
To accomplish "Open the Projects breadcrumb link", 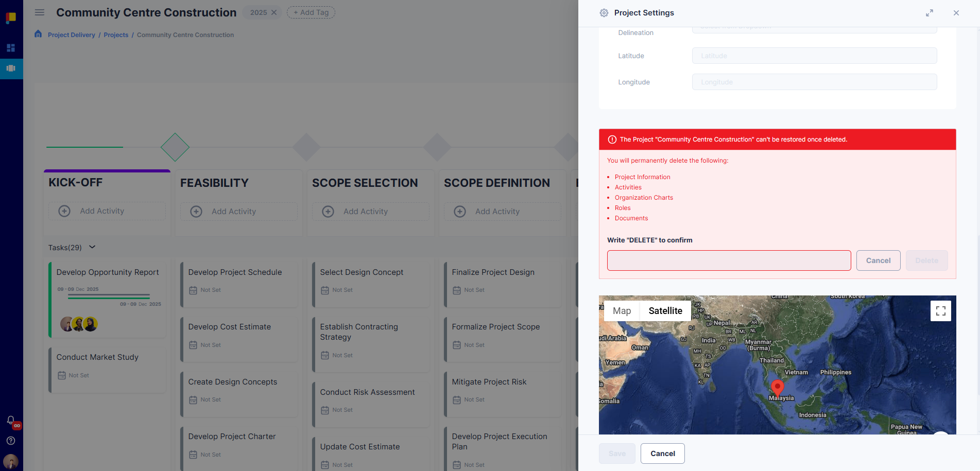I will [x=116, y=35].
